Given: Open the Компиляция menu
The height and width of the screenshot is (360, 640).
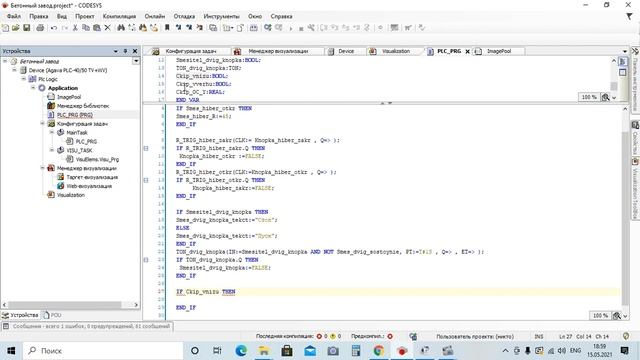Looking at the screenshot, I should (x=119, y=16).
